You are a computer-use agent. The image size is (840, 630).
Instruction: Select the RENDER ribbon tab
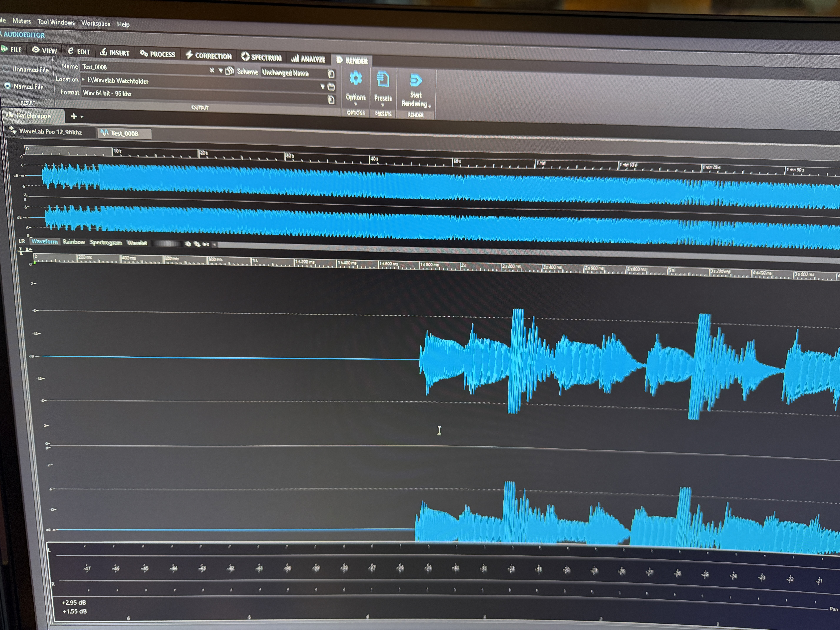tap(352, 60)
